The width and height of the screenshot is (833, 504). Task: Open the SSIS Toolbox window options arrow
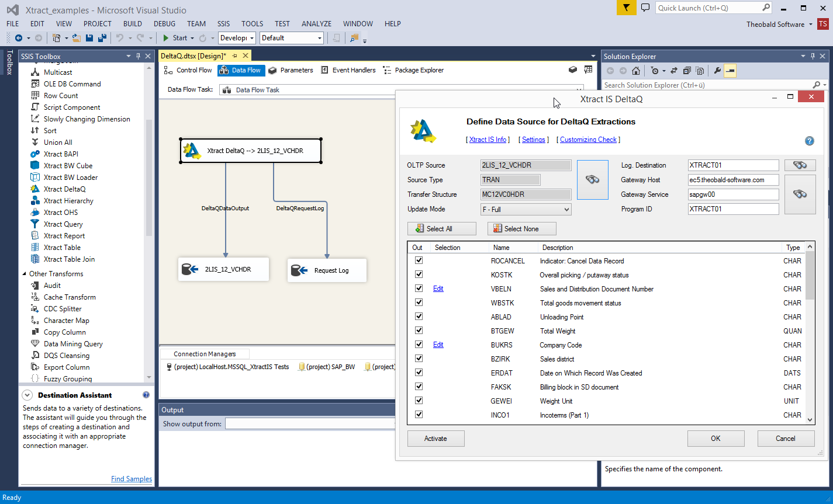point(129,57)
